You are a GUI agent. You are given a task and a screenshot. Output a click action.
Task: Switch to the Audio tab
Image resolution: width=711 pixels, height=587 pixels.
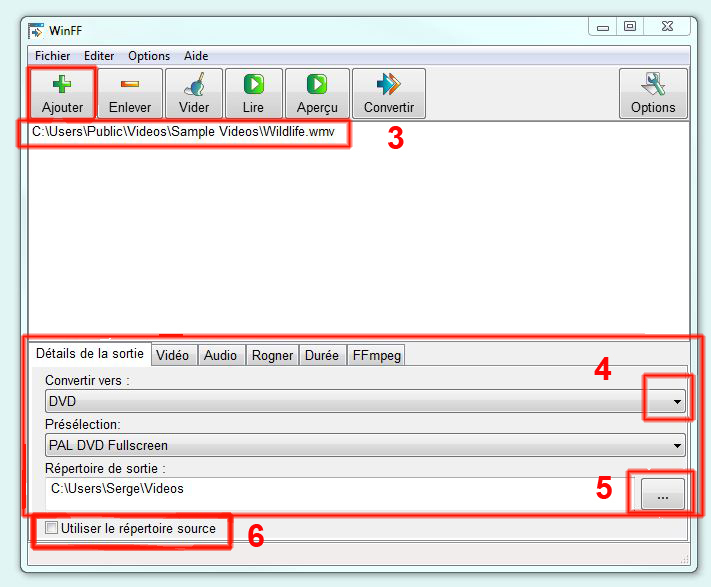pos(220,355)
